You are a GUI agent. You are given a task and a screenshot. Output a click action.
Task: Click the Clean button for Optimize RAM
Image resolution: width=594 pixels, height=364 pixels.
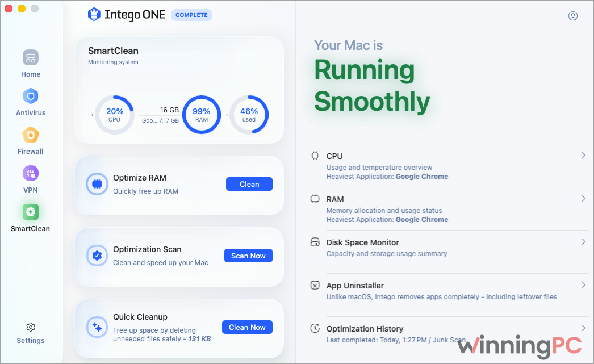249,184
